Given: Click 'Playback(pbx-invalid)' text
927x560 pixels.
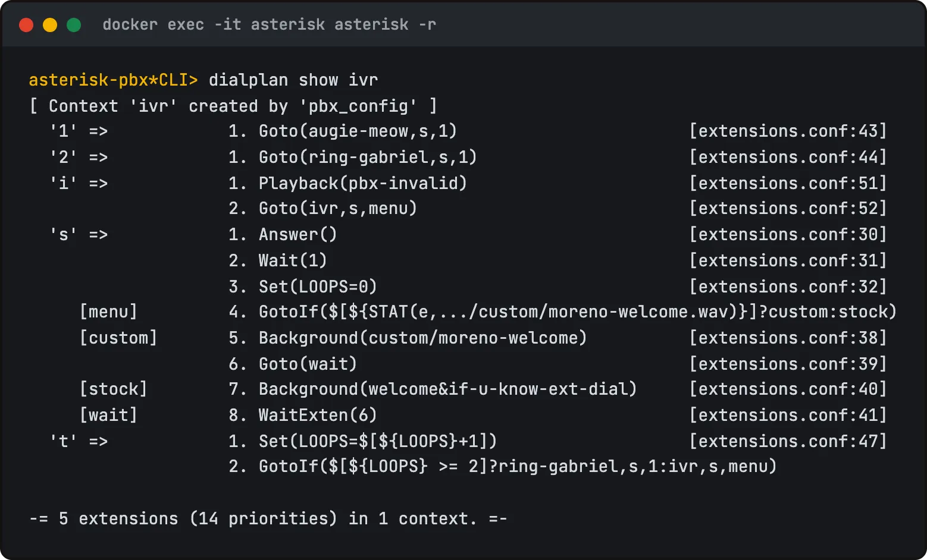Looking at the screenshot, I should pos(363,183).
